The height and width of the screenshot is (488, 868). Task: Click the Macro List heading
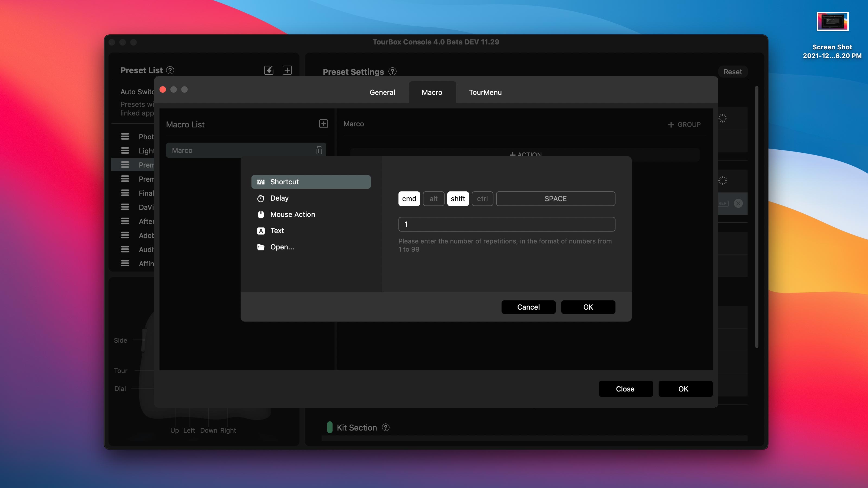[185, 125]
